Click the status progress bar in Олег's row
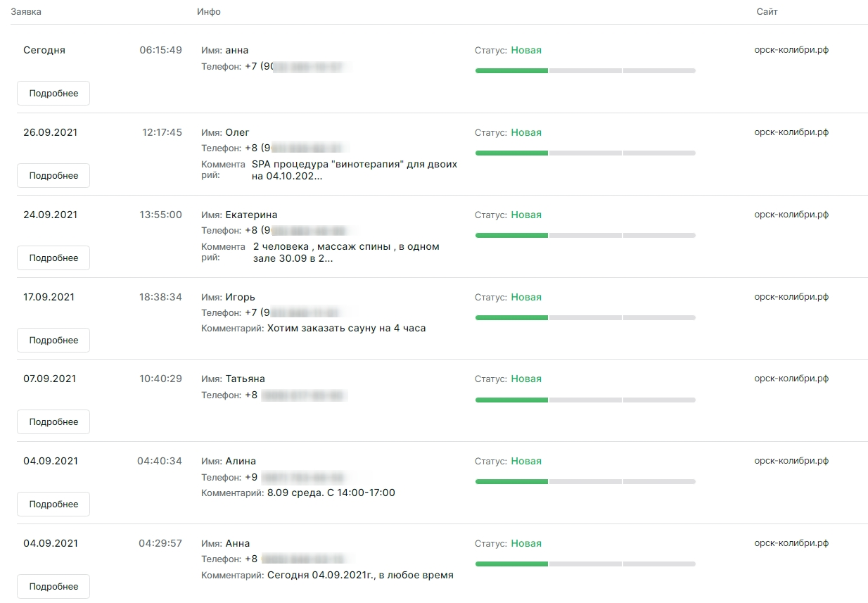Image resolution: width=868 pixels, height=603 pixels. click(585, 153)
